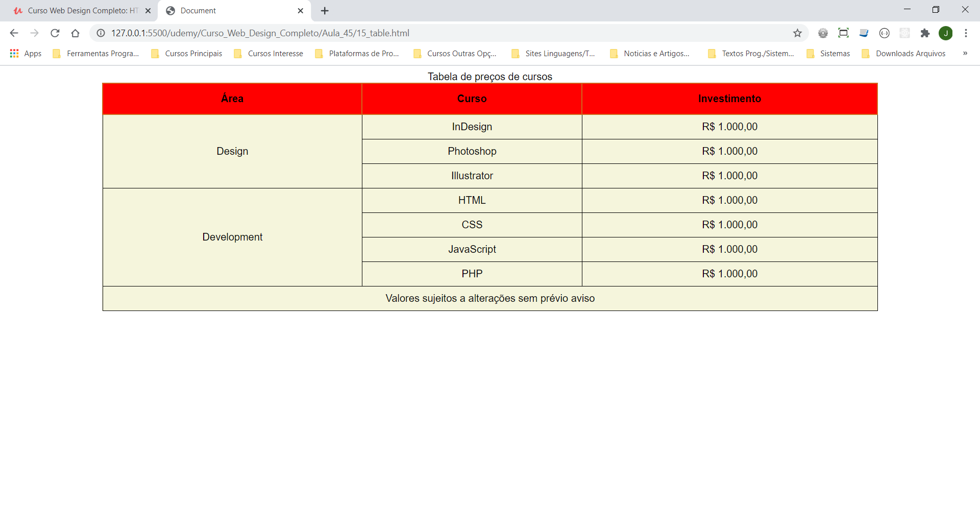Image resolution: width=980 pixels, height=526 pixels.
Task: Click the CSS course cell
Action: click(472, 225)
